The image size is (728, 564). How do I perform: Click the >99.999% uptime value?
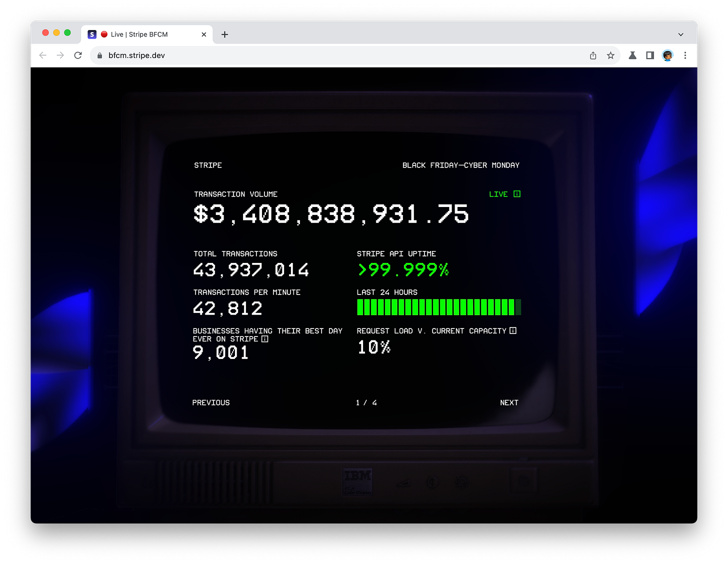403,270
